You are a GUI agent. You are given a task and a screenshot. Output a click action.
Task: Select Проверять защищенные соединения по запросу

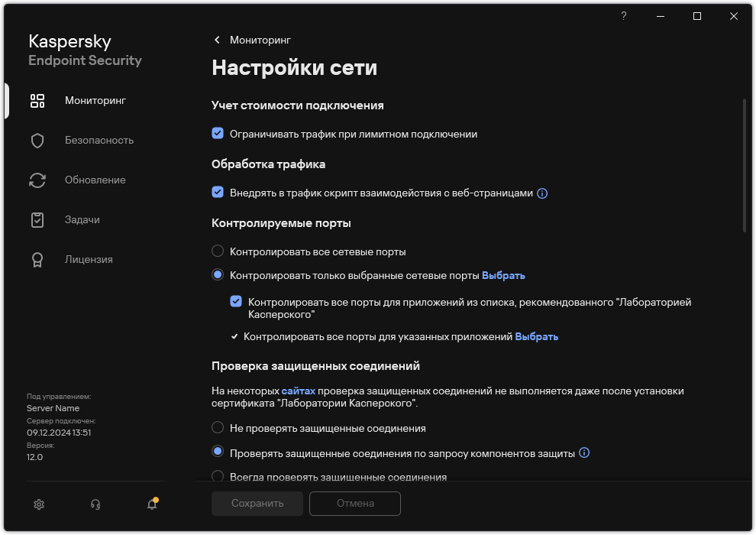218,452
